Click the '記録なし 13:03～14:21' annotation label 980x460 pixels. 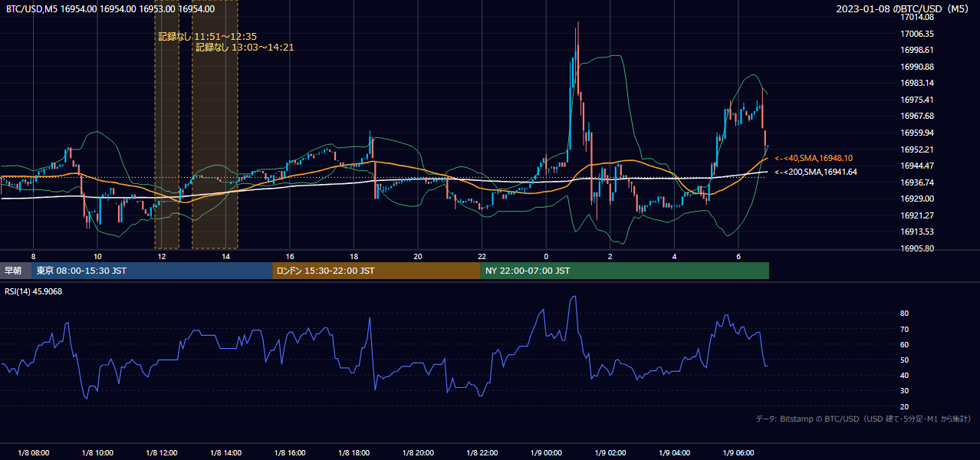click(245, 47)
